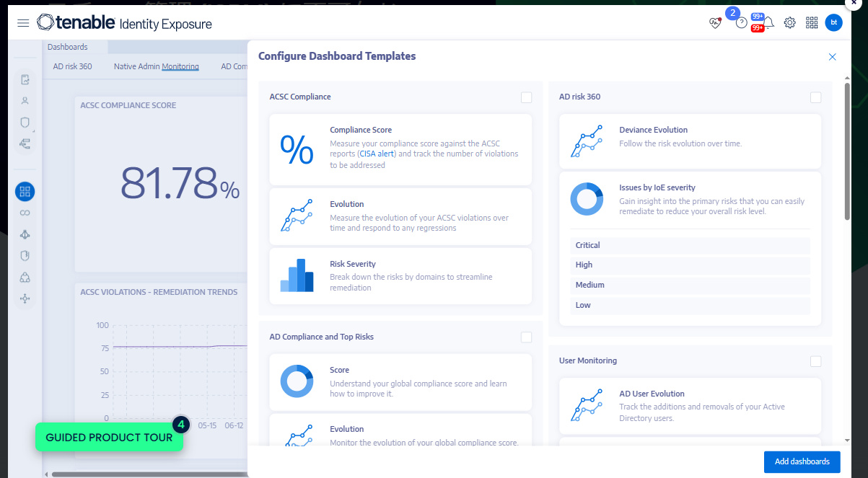The image size is (868, 478).
Task: Switch to the Native Admin Monitoring tab
Action: [157, 66]
